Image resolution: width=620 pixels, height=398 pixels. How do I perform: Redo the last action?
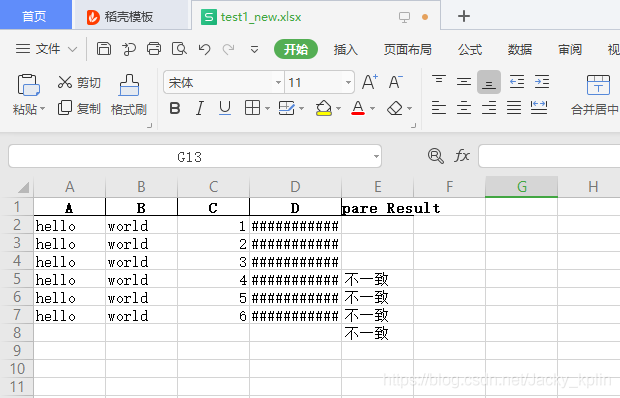tap(229, 49)
